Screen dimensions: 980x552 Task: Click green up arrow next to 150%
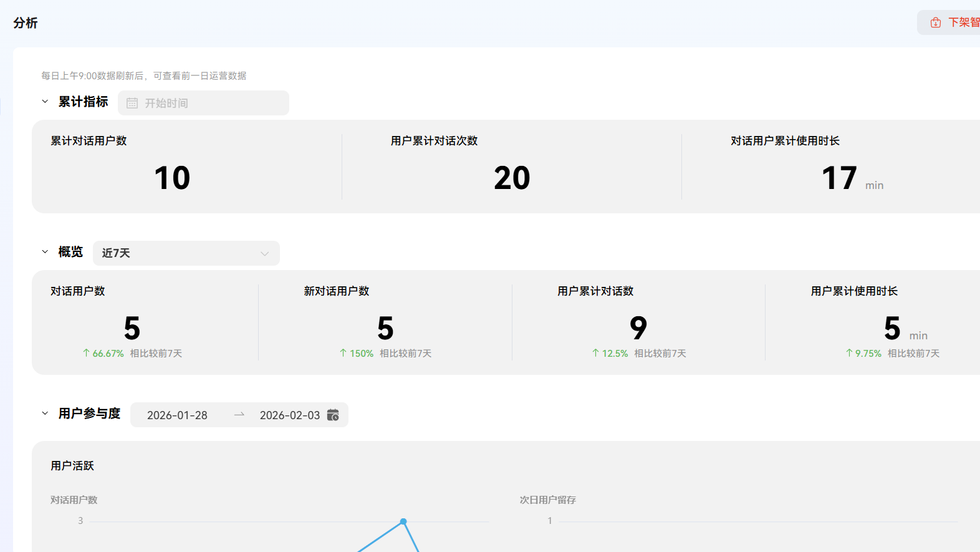click(343, 353)
